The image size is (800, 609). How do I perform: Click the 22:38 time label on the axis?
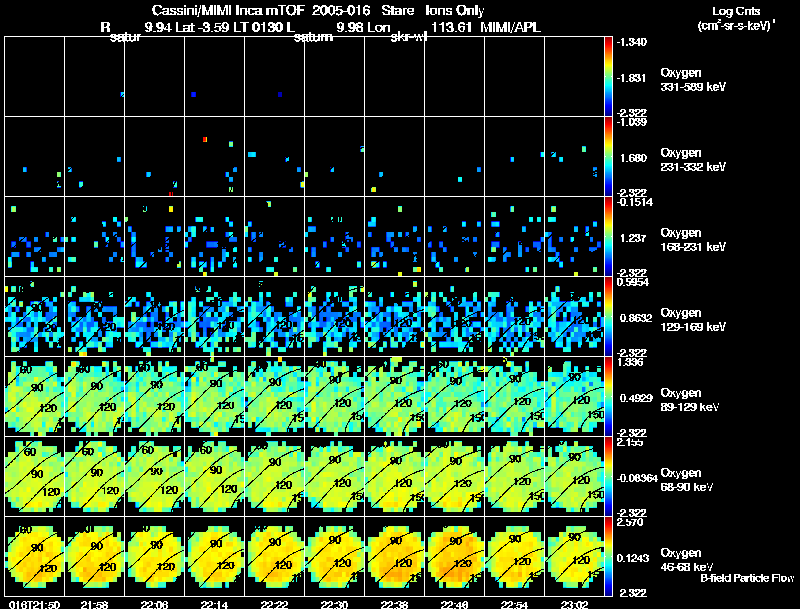[396, 603]
